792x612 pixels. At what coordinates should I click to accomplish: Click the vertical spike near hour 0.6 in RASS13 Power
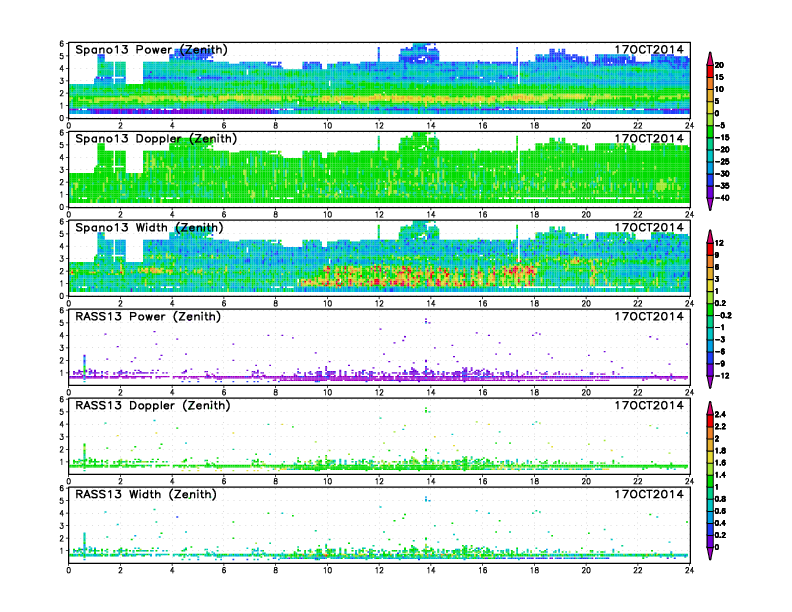click(x=84, y=367)
